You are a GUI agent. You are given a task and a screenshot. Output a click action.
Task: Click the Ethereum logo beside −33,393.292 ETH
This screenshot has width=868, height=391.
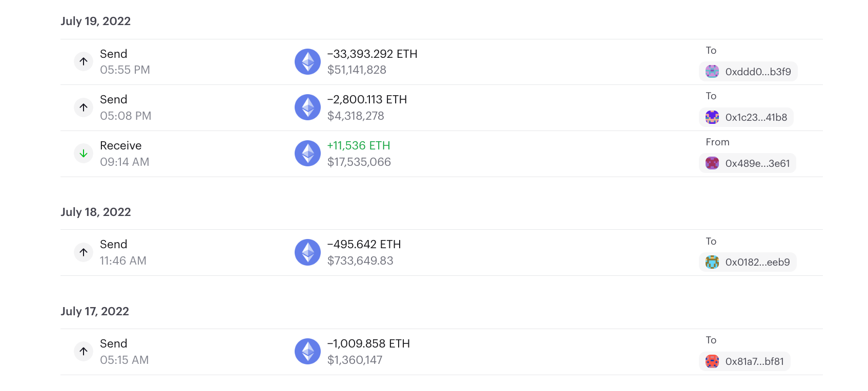point(307,61)
